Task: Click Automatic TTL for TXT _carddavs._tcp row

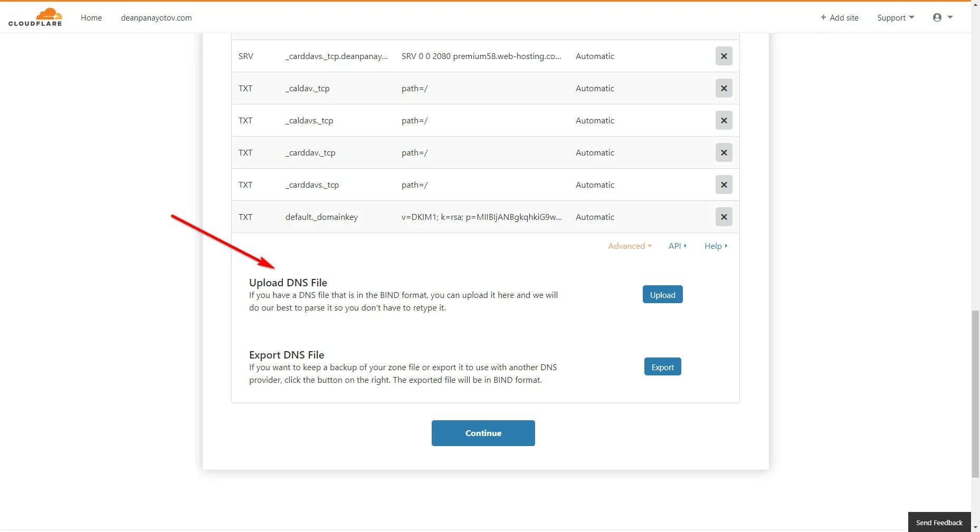Action: 595,185
